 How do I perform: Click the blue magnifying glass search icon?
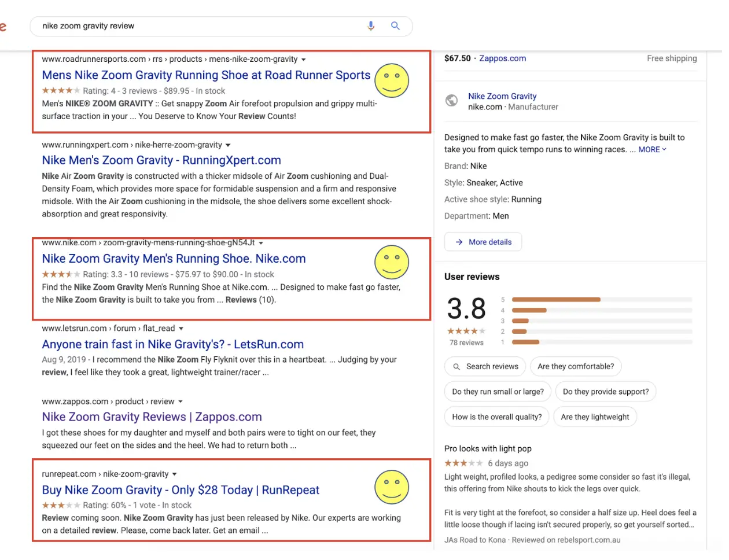click(395, 26)
